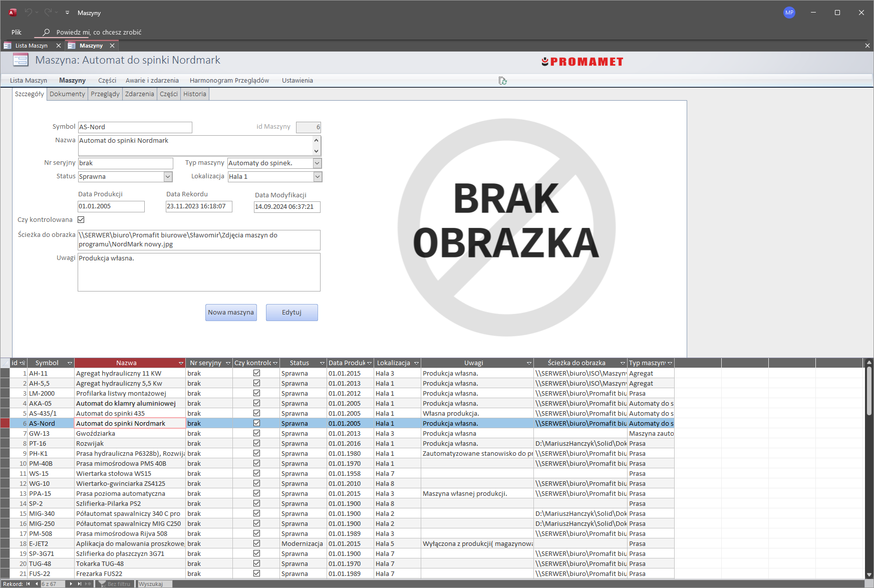Click the scroll-up arrow of Nazwa field
874x588 pixels.
click(316, 141)
